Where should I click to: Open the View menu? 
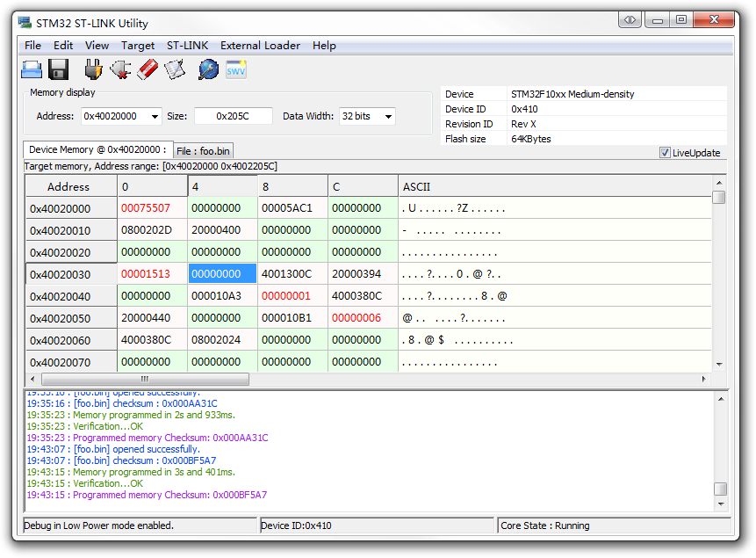pyautogui.click(x=97, y=46)
